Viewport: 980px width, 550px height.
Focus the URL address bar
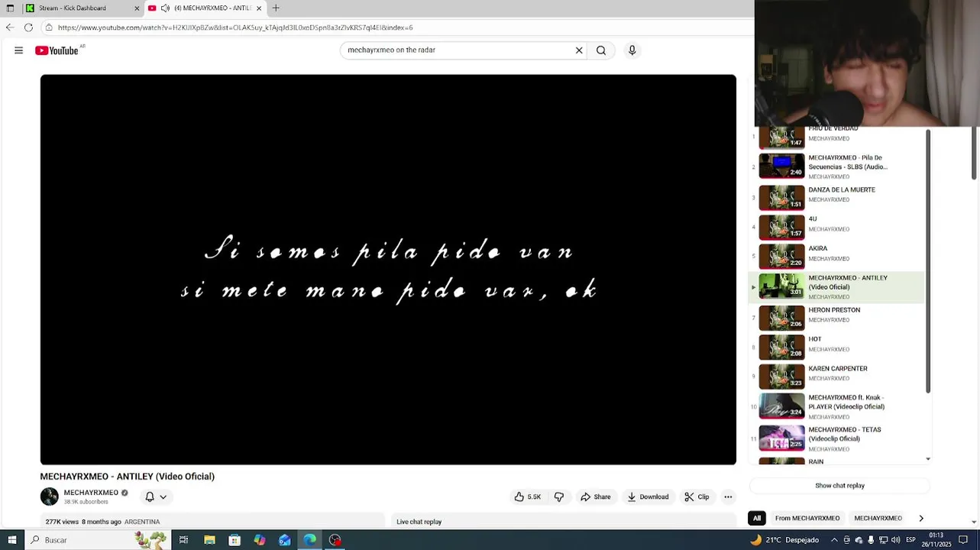pyautogui.click(x=397, y=27)
